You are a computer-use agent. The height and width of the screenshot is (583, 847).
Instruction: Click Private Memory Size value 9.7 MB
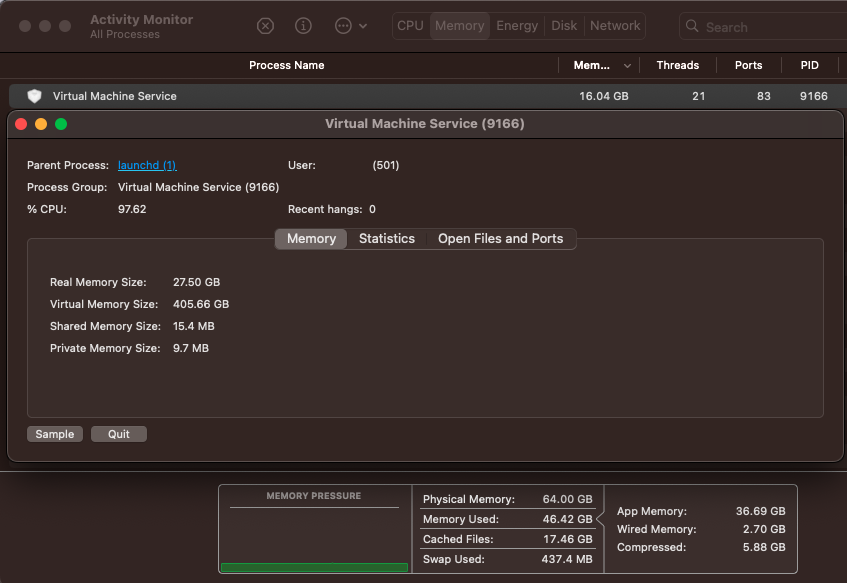point(191,349)
